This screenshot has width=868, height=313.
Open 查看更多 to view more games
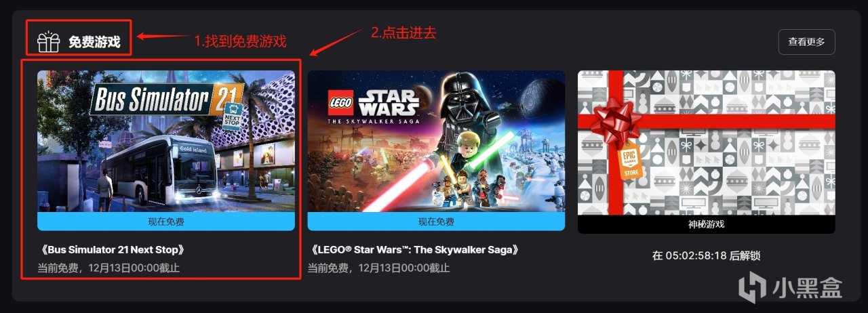pyautogui.click(x=806, y=42)
